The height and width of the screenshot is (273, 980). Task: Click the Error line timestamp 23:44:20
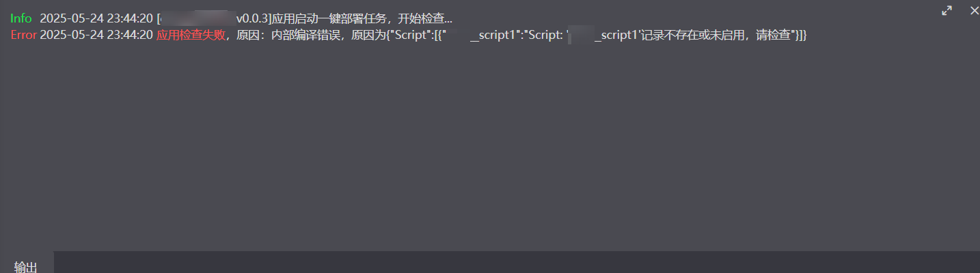[x=129, y=35]
